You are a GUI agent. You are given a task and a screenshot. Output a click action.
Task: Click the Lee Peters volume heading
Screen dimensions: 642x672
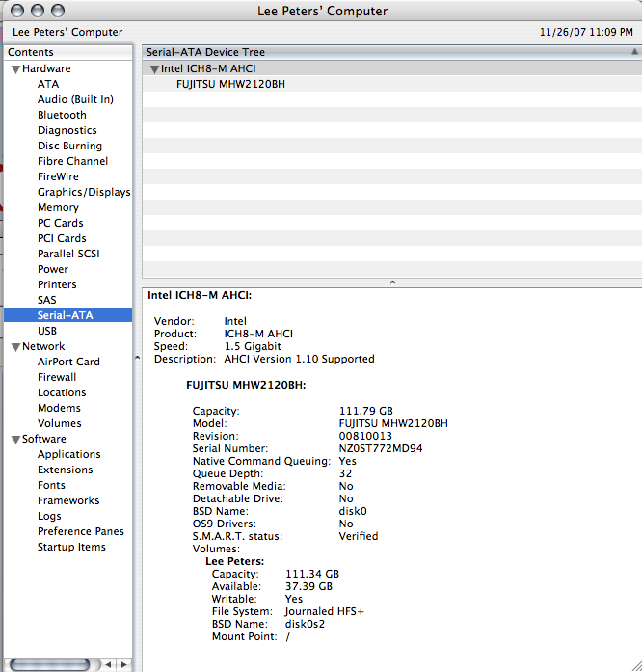pos(235,561)
